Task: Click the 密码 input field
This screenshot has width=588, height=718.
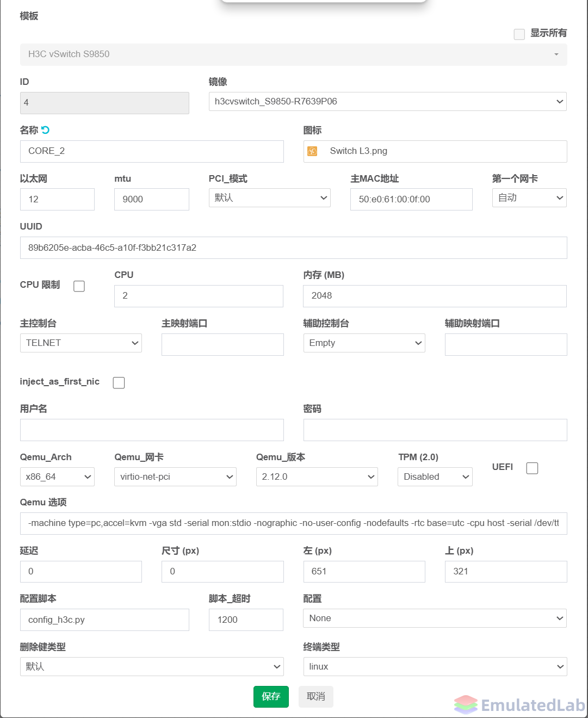Action: coord(435,430)
